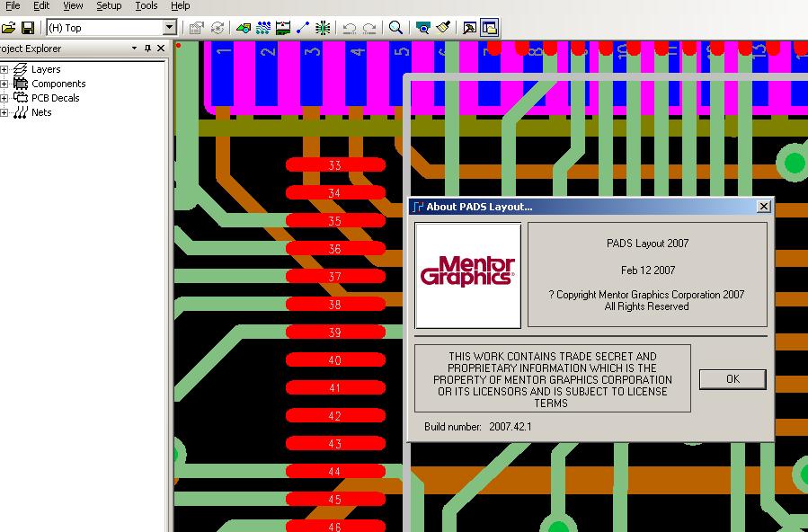Select red pad number 33
Image resolution: width=808 pixels, height=532 pixels.
pyautogui.click(x=335, y=164)
